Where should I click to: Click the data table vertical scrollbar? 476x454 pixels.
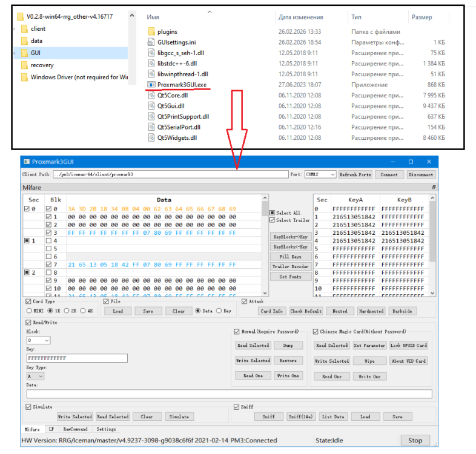265,242
